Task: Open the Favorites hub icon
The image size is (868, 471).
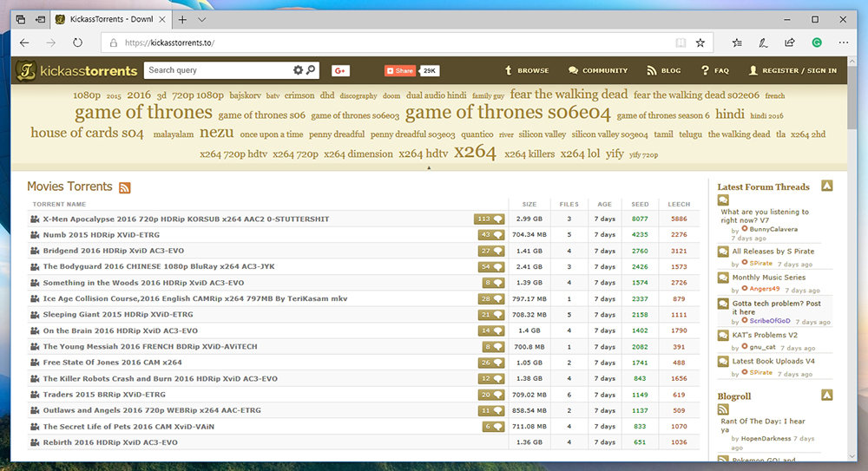Action: click(x=737, y=43)
